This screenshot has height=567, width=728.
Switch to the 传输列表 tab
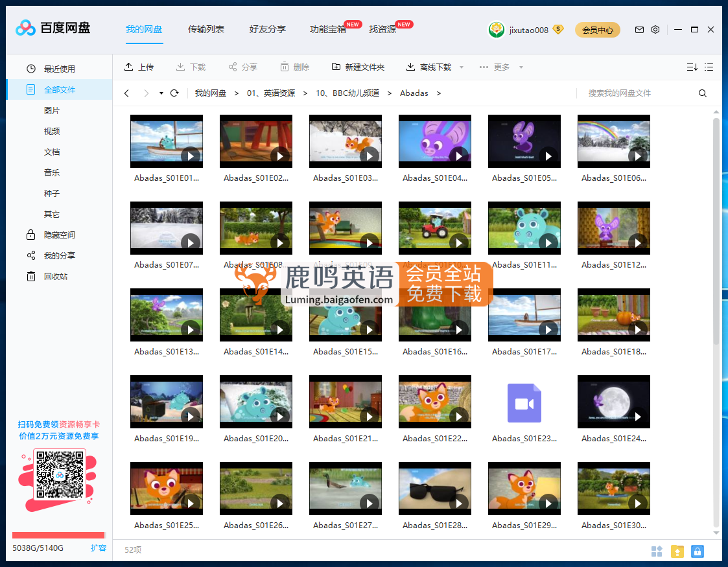pyautogui.click(x=206, y=29)
